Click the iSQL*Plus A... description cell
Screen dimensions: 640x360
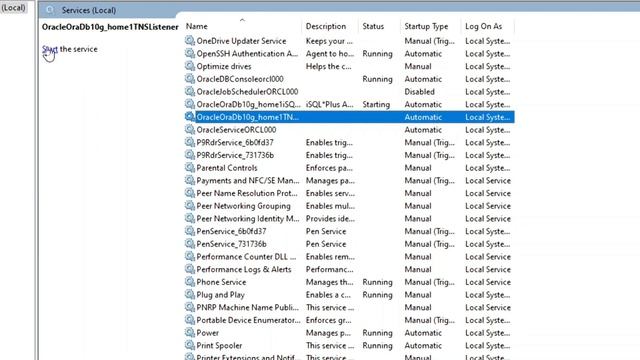pos(330,104)
